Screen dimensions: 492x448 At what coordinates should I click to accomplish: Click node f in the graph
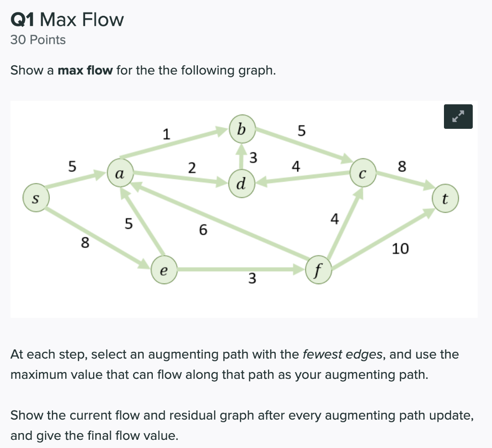[318, 270]
